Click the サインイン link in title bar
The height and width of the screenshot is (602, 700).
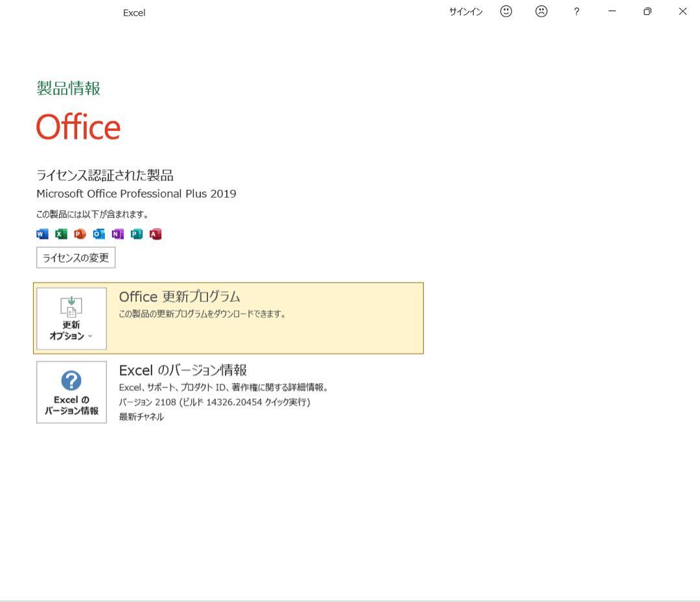click(465, 12)
